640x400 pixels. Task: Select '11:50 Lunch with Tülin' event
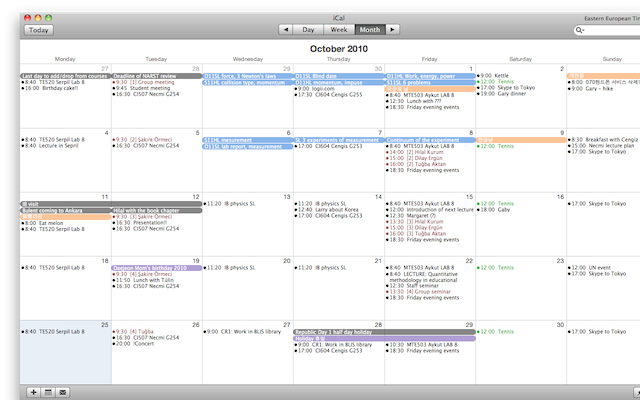(143, 280)
